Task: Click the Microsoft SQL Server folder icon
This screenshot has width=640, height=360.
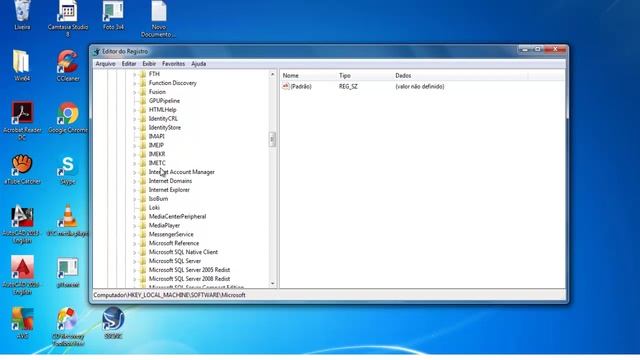Action: tap(143, 261)
